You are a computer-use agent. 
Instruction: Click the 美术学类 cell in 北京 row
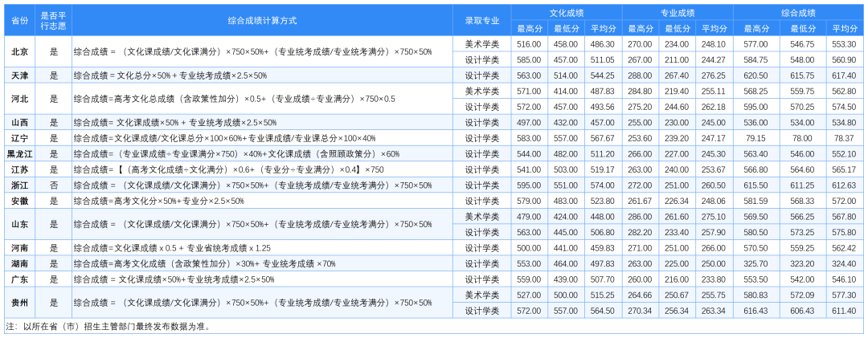pos(481,43)
